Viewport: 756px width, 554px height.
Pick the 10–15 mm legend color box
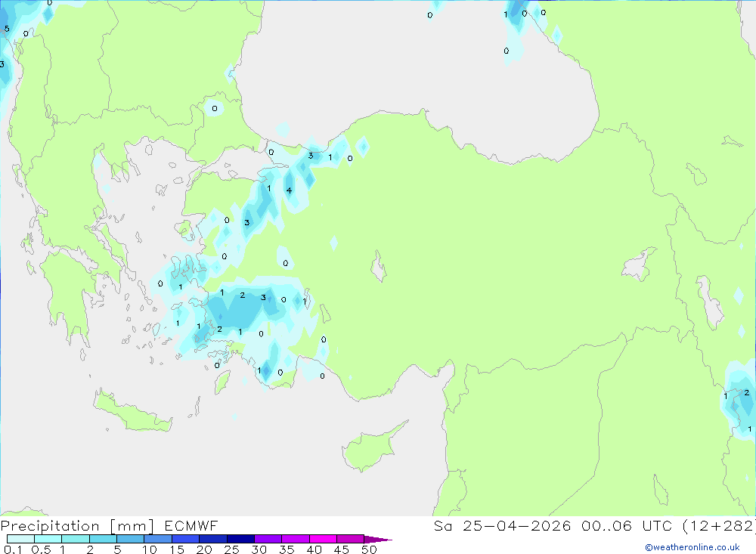[x=158, y=539]
